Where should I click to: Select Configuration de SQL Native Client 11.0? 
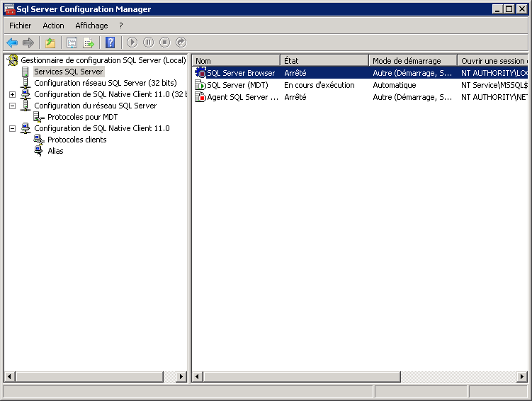coord(102,128)
